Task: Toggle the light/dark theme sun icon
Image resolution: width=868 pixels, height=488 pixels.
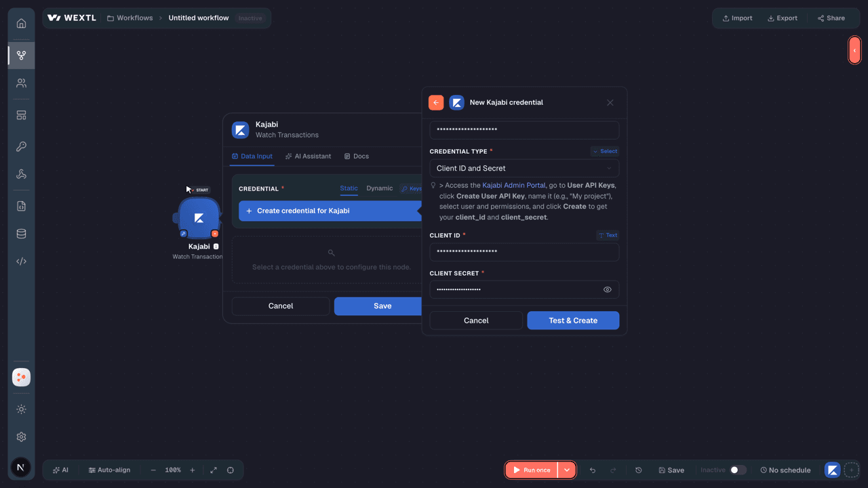Action: click(x=21, y=409)
